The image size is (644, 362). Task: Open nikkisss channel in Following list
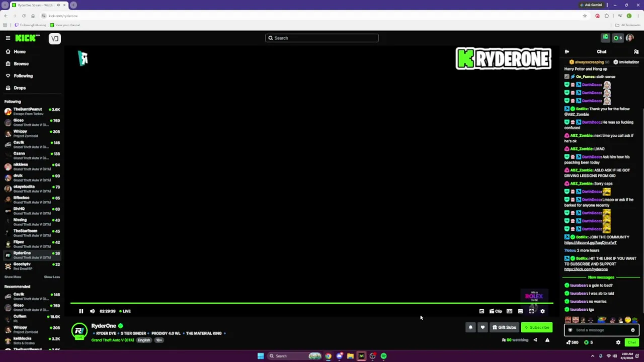pyautogui.click(x=32, y=166)
